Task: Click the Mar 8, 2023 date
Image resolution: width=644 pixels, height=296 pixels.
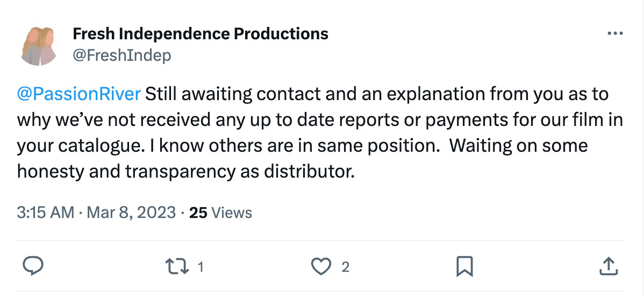Action: click(131, 213)
